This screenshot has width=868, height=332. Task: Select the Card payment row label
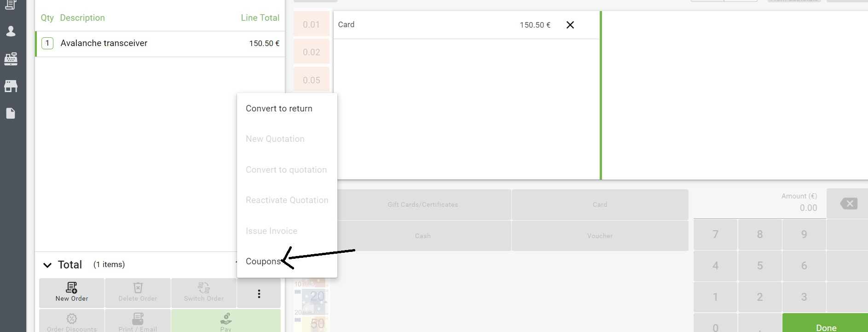tap(346, 25)
